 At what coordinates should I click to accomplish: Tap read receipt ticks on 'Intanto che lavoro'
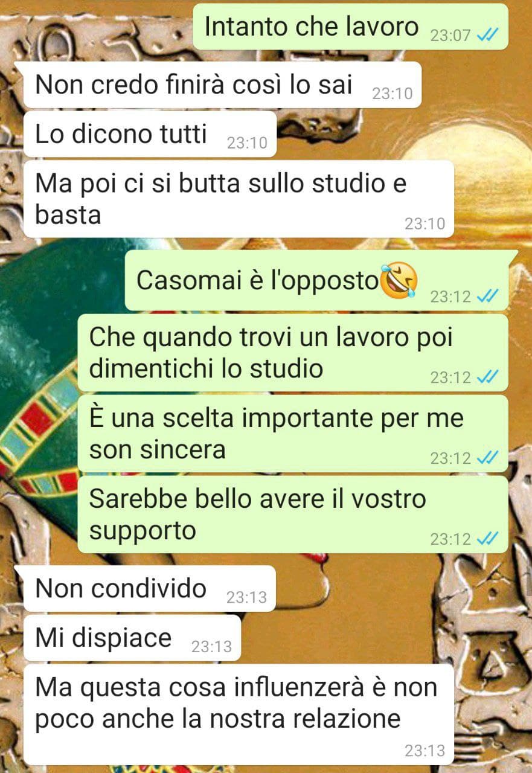487,35
